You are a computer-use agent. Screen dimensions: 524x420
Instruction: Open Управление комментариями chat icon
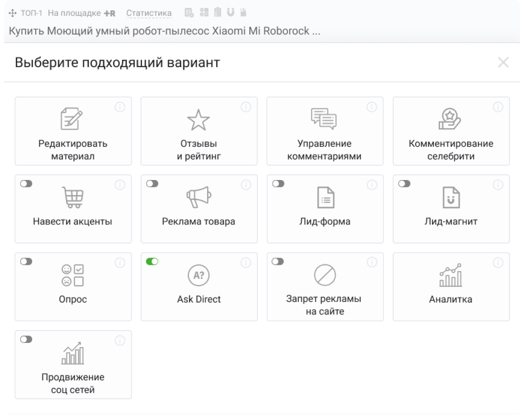[325, 119]
